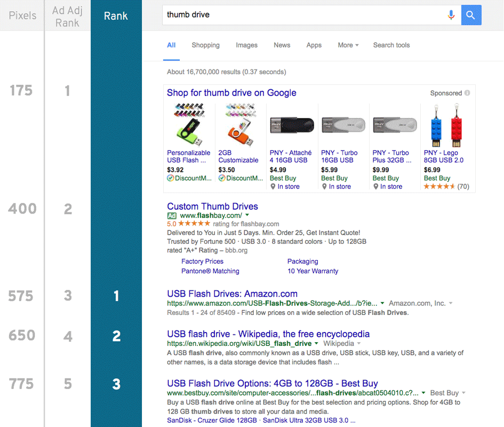The height and width of the screenshot is (427, 504).
Task: Open the Custom Thumb Drives ad title
Action: pos(212,206)
